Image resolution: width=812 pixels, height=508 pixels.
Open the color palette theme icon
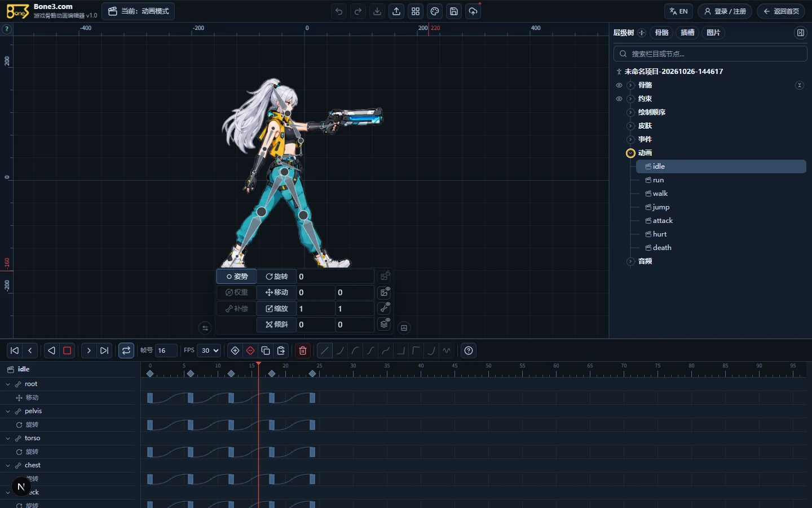point(435,11)
